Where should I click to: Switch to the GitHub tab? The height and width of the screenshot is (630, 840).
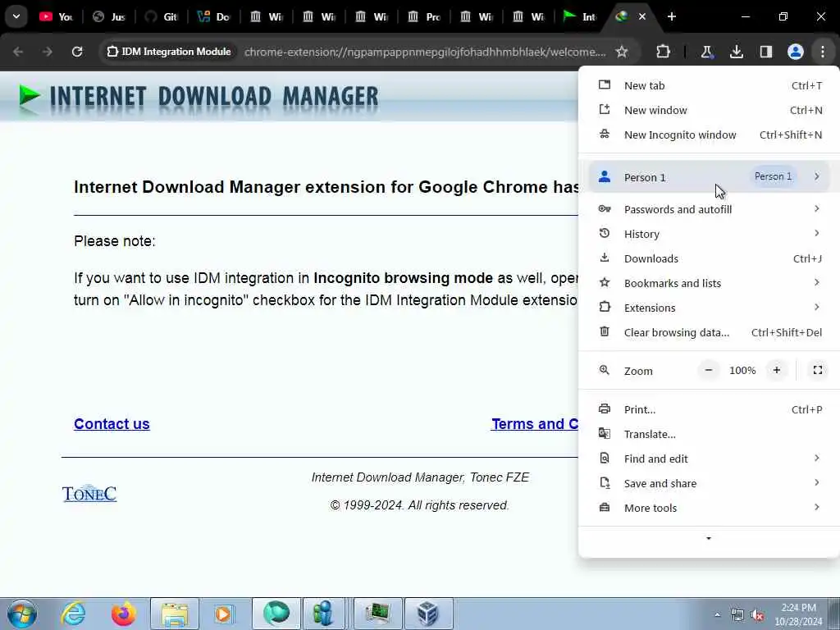tap(161, 16)
